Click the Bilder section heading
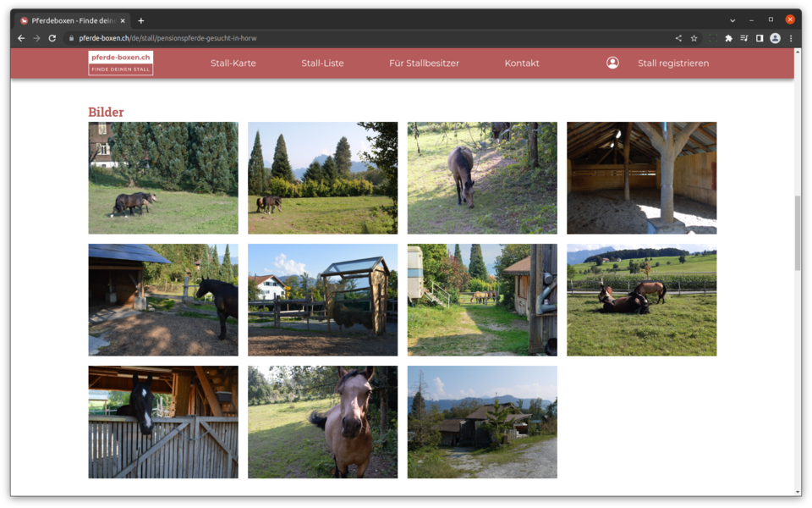 click(x=106, y=112)
